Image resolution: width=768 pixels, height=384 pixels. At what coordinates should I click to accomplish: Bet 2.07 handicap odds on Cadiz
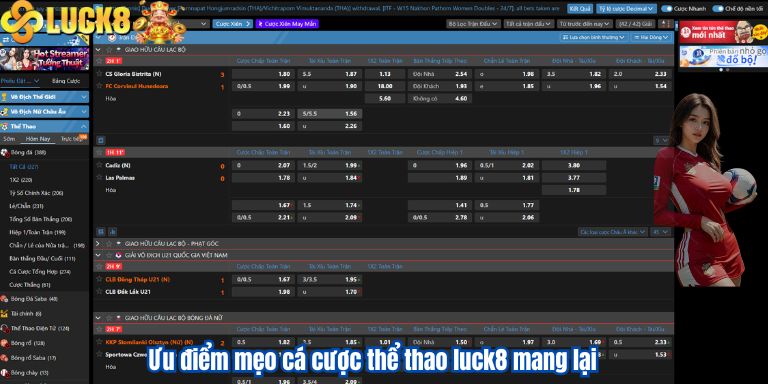264,166
